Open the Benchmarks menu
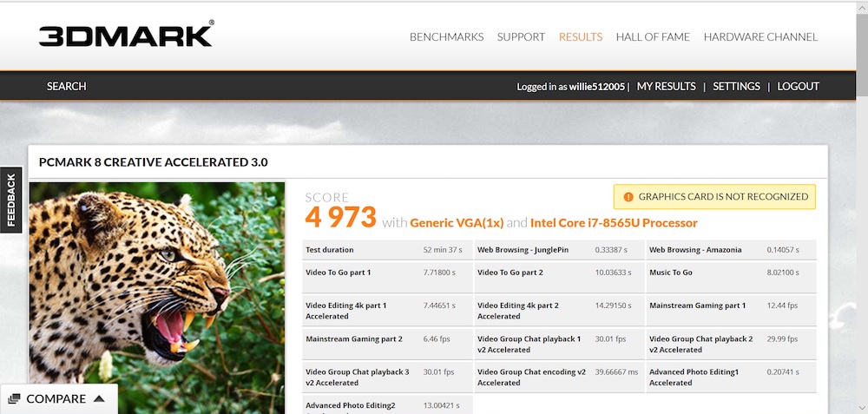The height and width of the screenshot is (414, 868). click(x=446, y=37)
